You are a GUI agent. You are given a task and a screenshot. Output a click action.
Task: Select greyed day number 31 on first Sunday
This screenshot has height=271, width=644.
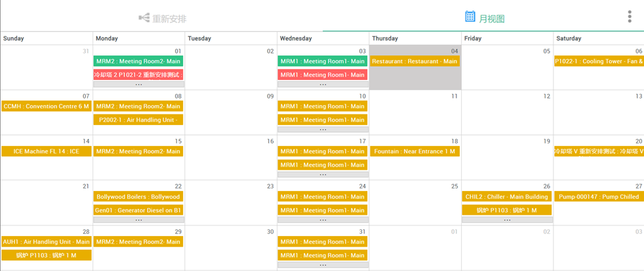(85, 52)
